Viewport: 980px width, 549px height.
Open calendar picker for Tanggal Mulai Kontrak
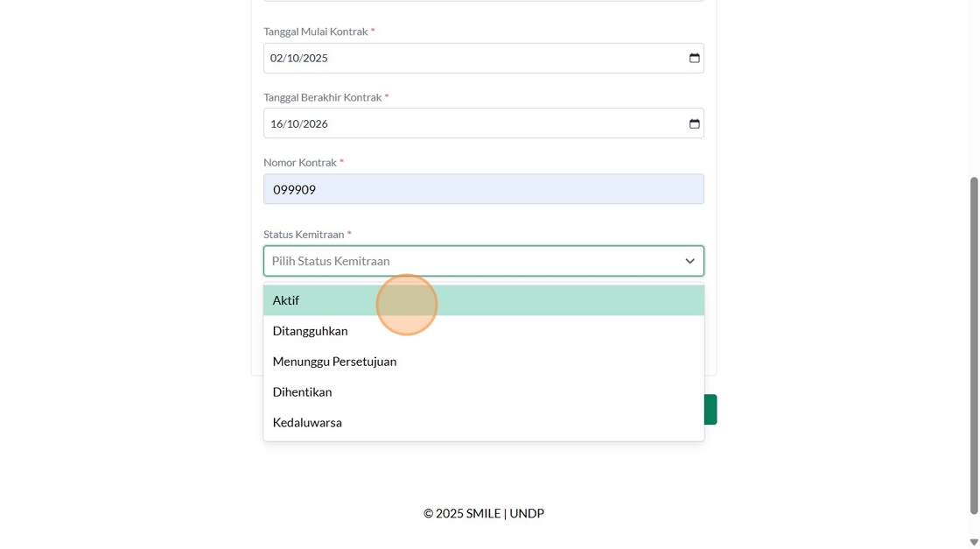pyautogui.click(x=694, y=58)
